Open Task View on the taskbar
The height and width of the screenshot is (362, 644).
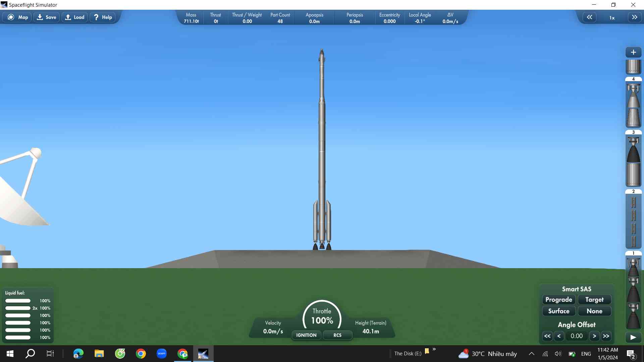point(50,354)
